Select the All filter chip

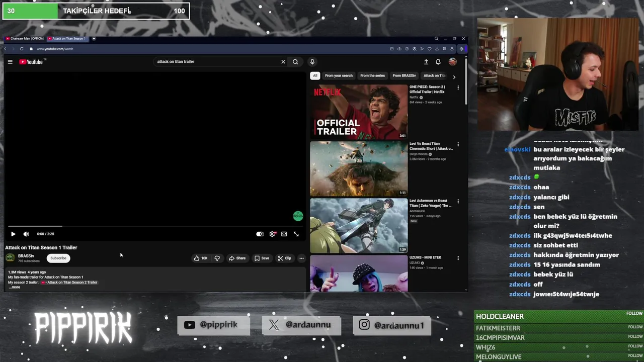click(x=315, y=75)
